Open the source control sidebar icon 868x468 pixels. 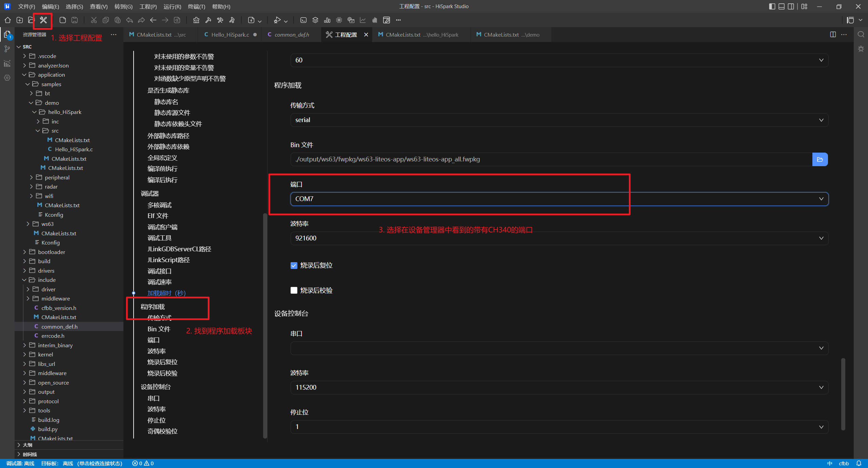click(7, 49)
